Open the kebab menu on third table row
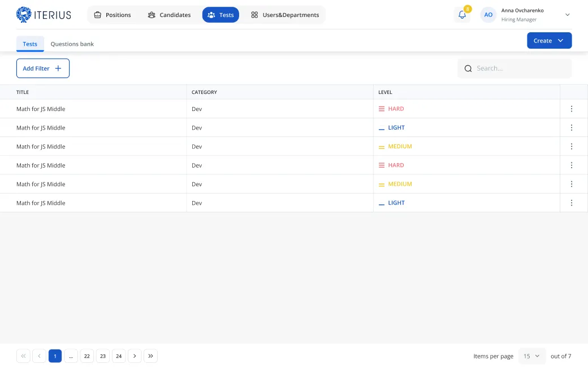The width and height of the screenshot is (588, 368). [572, 146]
